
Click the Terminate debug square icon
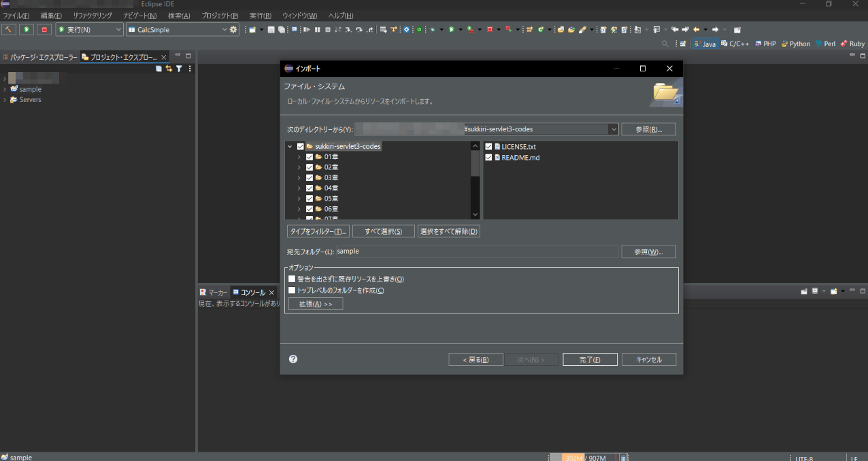click(328, 30)
